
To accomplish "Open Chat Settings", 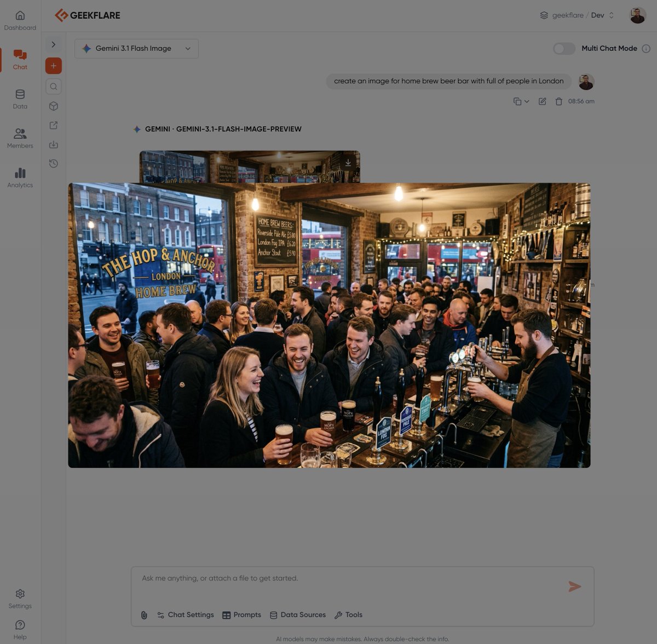I will pyautogui.click(x=186, y=615).
